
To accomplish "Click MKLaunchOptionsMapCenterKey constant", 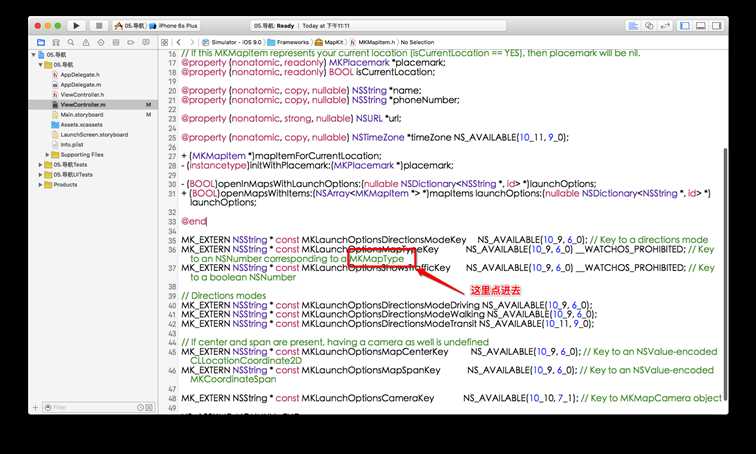I will 375,352.
